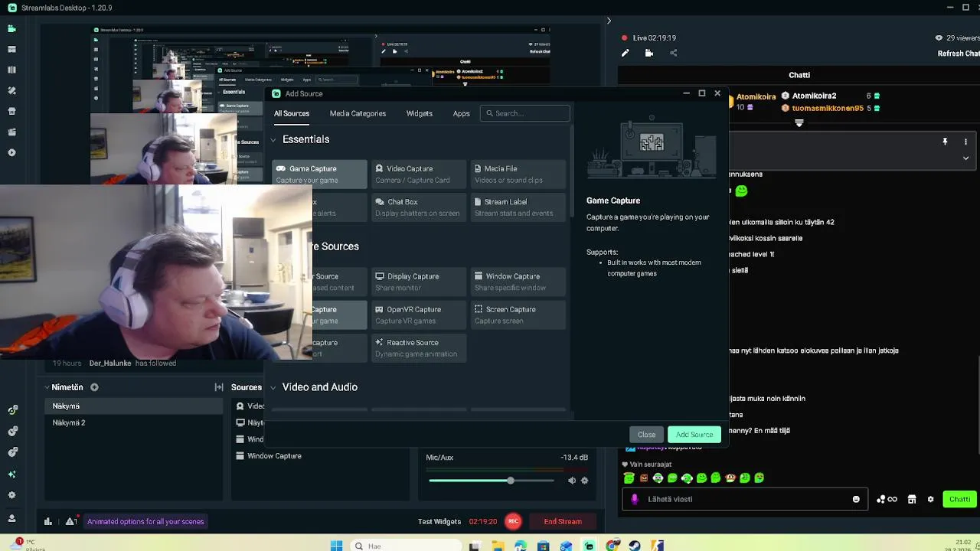
Task: Select Media File source
Action: [518, 174]
